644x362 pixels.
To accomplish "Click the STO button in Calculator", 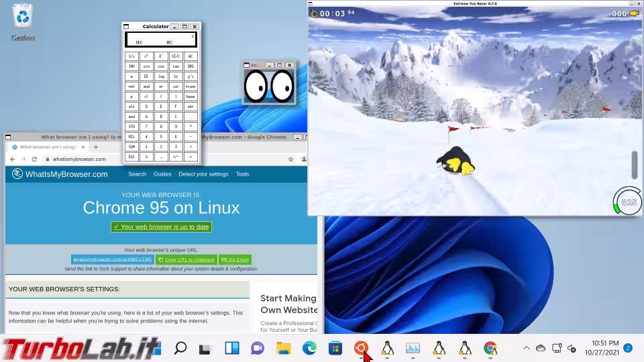I will click(131, 127).
